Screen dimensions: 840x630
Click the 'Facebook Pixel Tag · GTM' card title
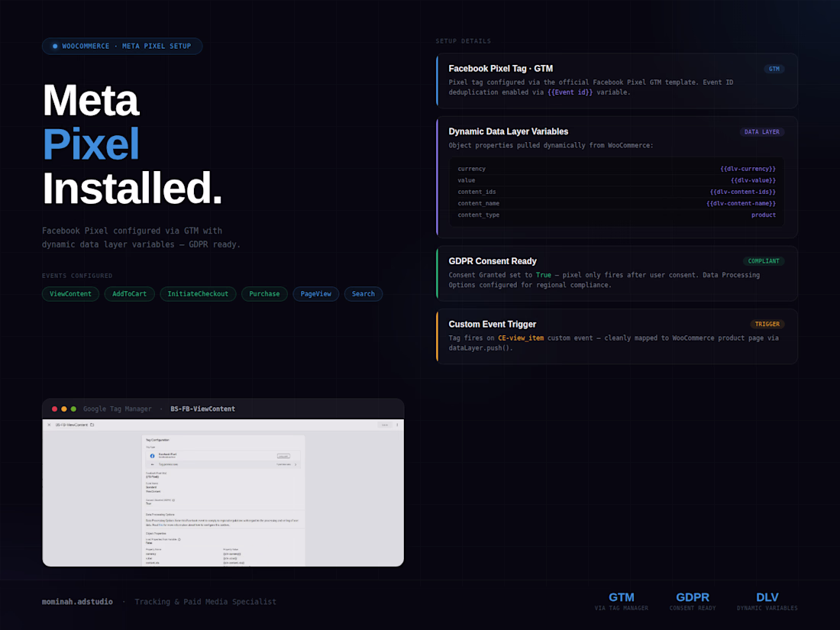point(500,69)
